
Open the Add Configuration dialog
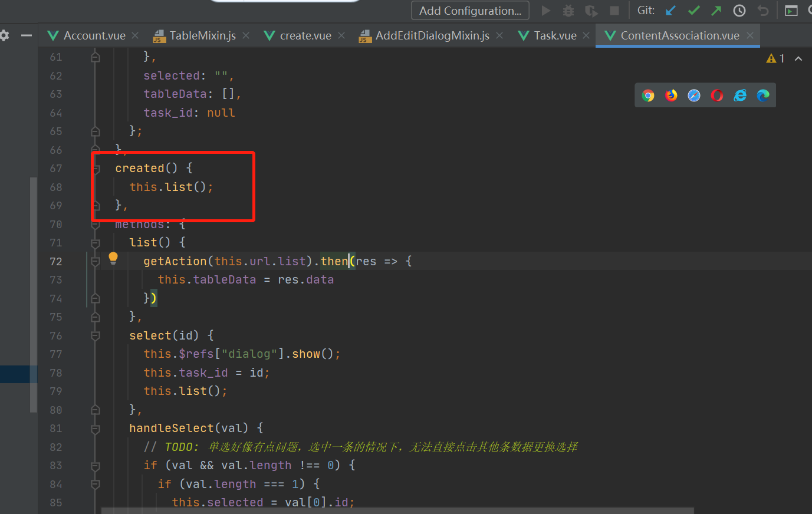[x=470, y=11]
